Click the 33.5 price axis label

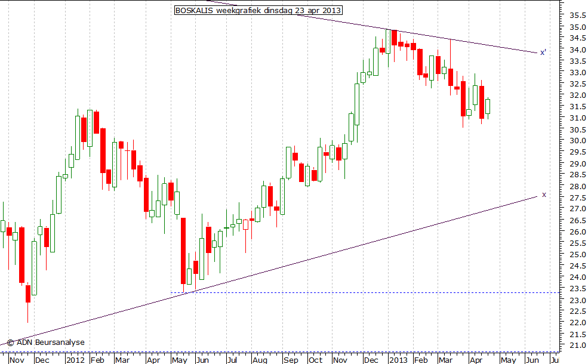tap(577, 61)
